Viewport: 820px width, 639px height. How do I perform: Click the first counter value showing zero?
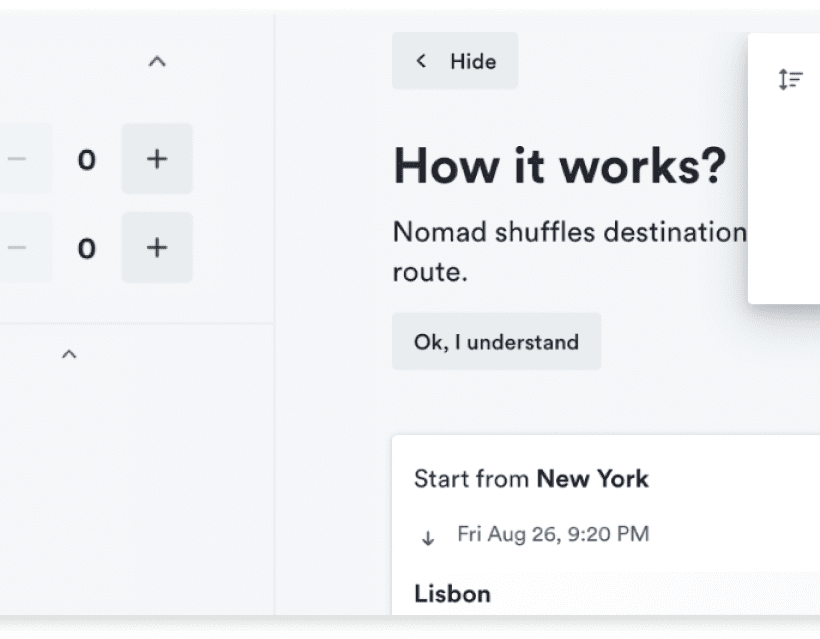[87, 158]
